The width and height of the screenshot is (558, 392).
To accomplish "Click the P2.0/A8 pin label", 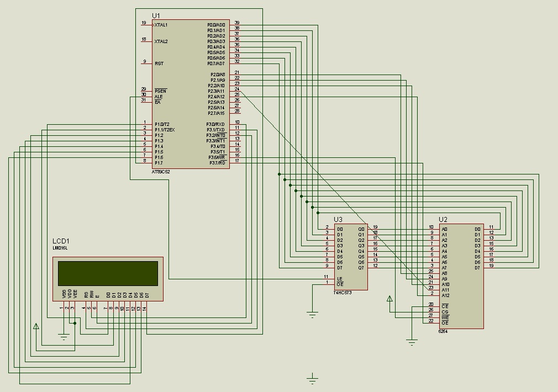I will point(218,75).
